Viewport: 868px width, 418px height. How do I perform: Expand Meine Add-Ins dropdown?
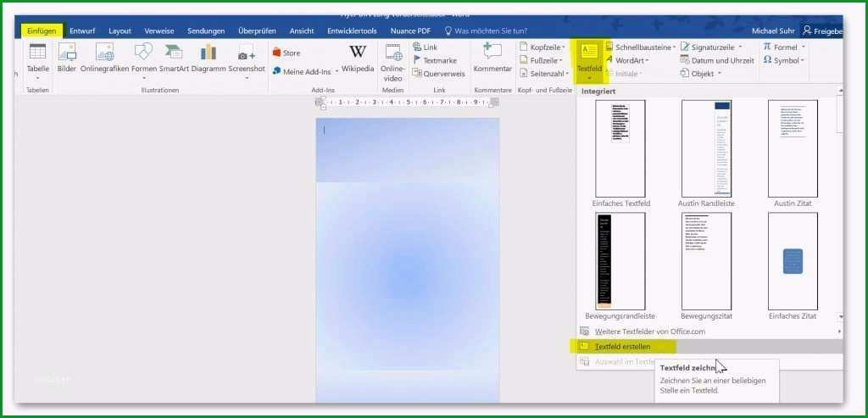tap(305, 71)
